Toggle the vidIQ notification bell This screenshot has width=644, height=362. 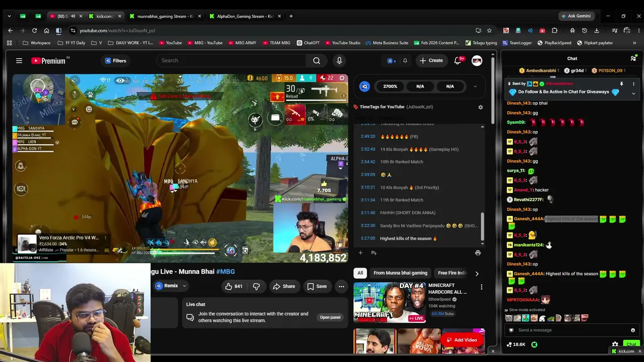[x=405, y=61]
